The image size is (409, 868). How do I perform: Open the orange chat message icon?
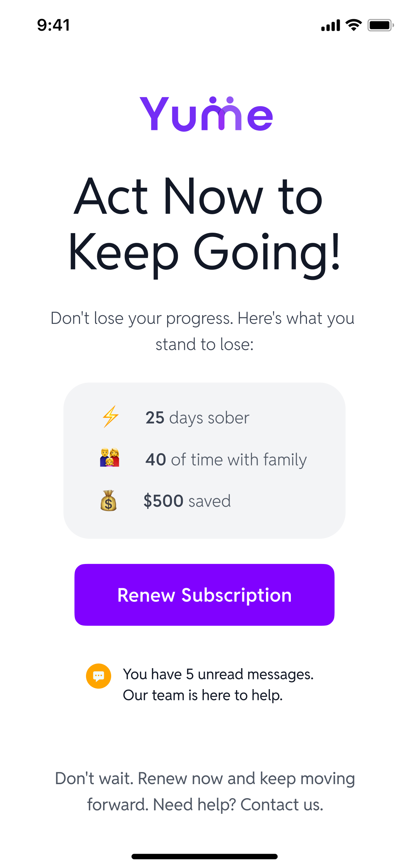99,675
